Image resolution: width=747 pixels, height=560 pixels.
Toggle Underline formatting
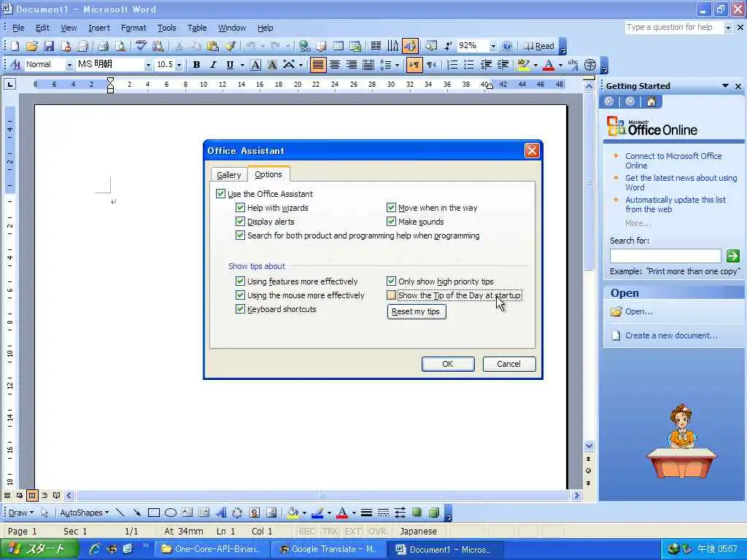coord(230,65)
